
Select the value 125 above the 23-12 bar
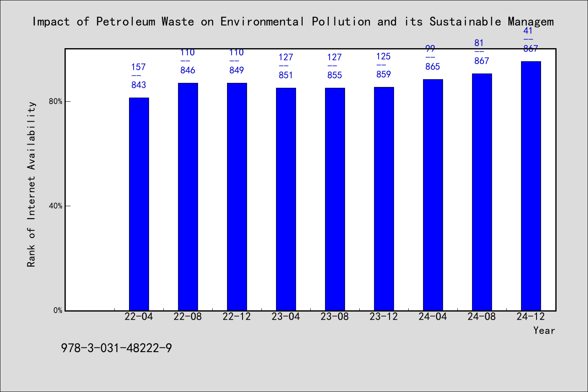pos(383,56)
